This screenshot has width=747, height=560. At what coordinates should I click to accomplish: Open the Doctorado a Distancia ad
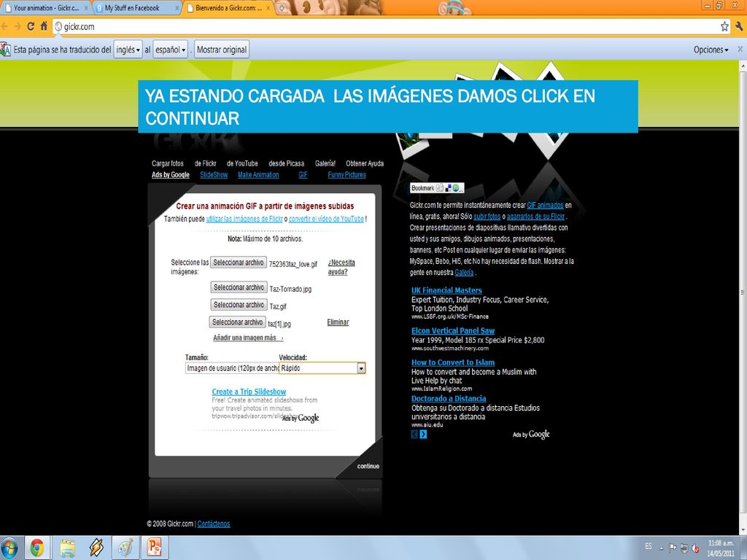click(449, 399)
